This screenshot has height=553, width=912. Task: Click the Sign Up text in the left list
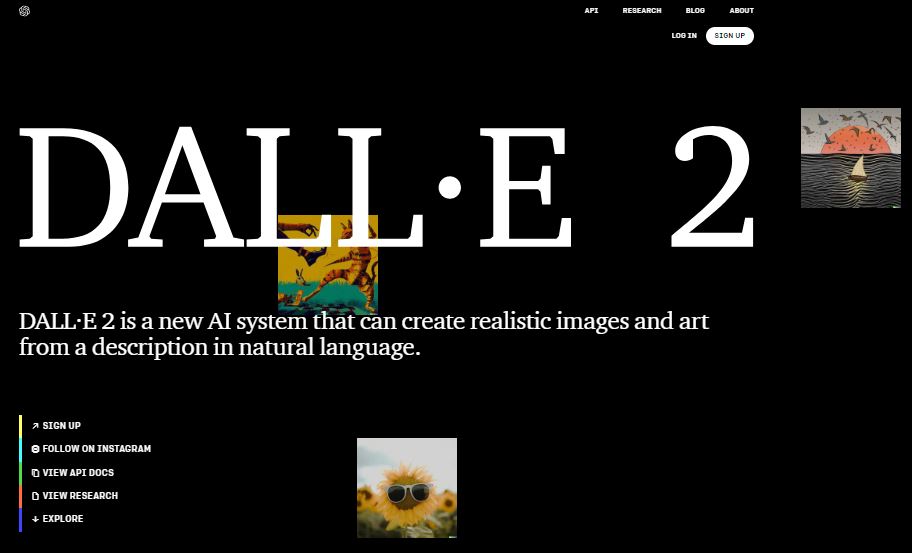coord(62,426)
